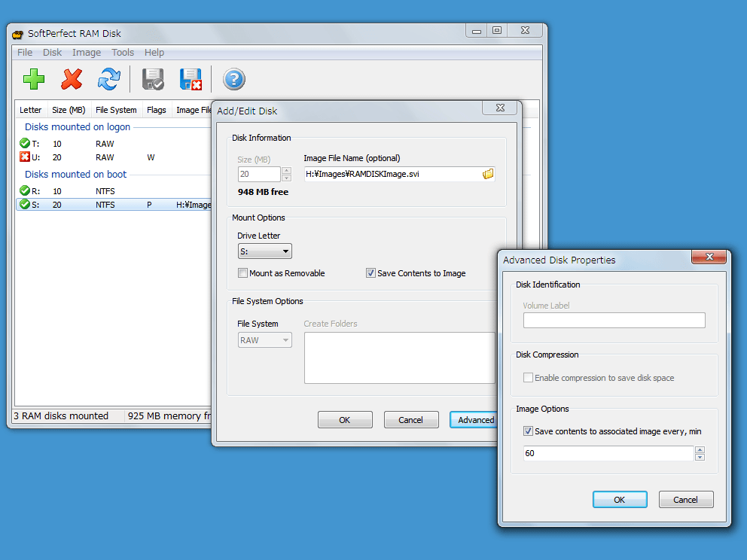Viewport: 747px width, 560px height.
Task: Decrease the save interval minutes spinner
Action: pyautogui.click(x=700, y=457)
